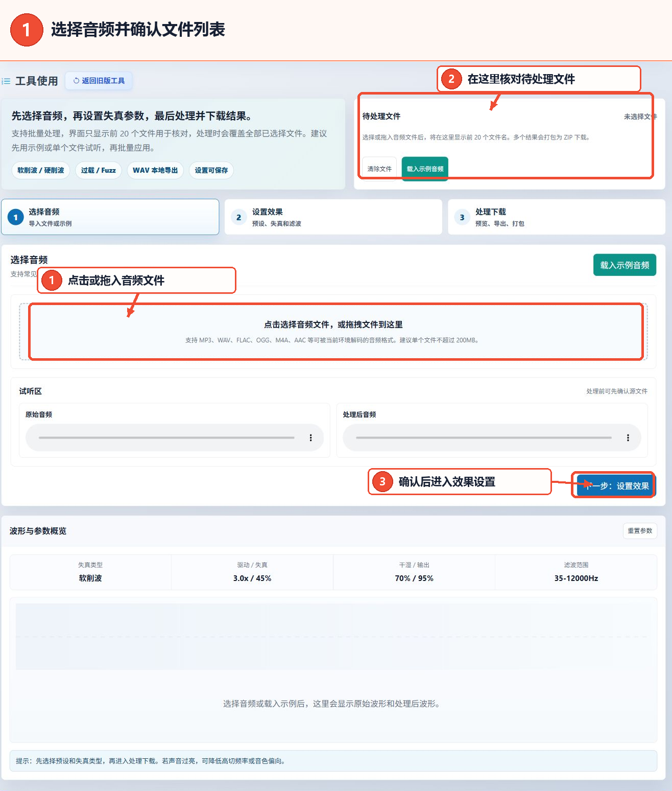672x791 pixels.
Task: Click the 软削波 / 硬削波 tag
Action: click(41, 170)
